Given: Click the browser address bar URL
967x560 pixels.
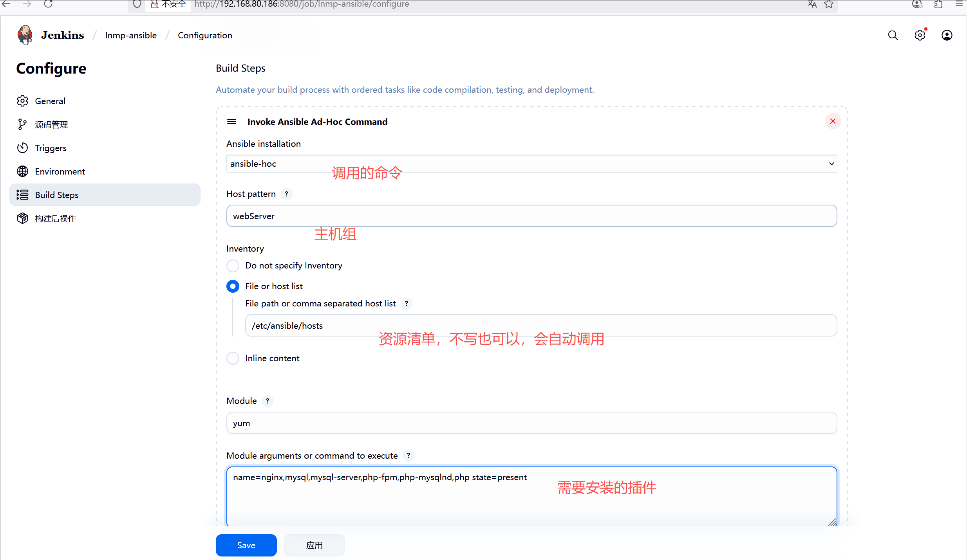Looking at the screenshot, I should click(x=302, y=4).
